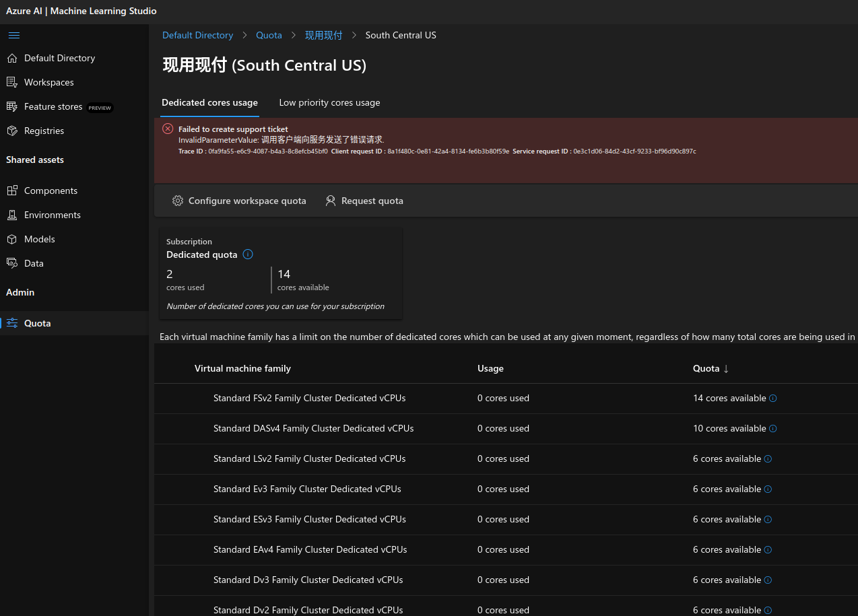Switch to Dedicated cores usage tab
This screenshot has height=616, width=858.
click(x=209, y=102)
